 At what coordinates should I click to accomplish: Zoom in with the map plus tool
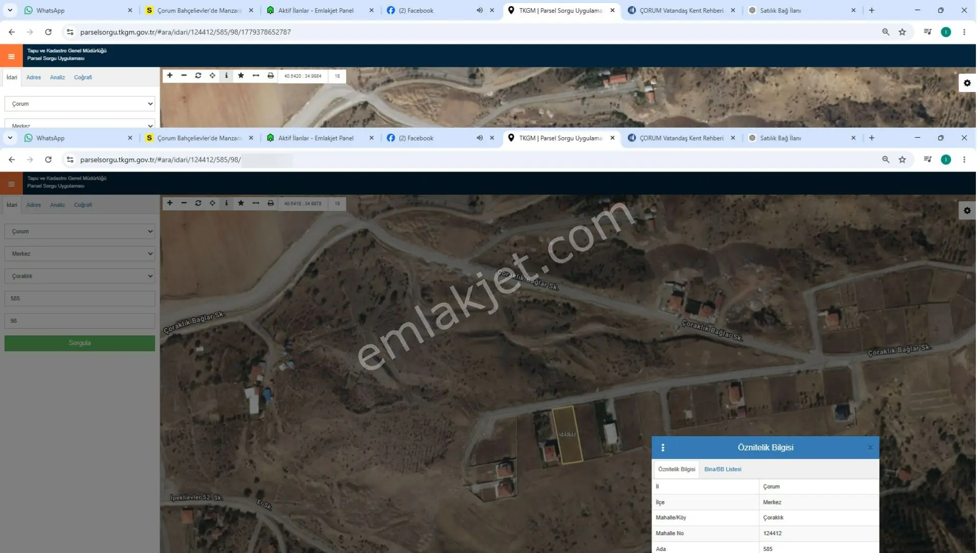(x=170, y=203)
